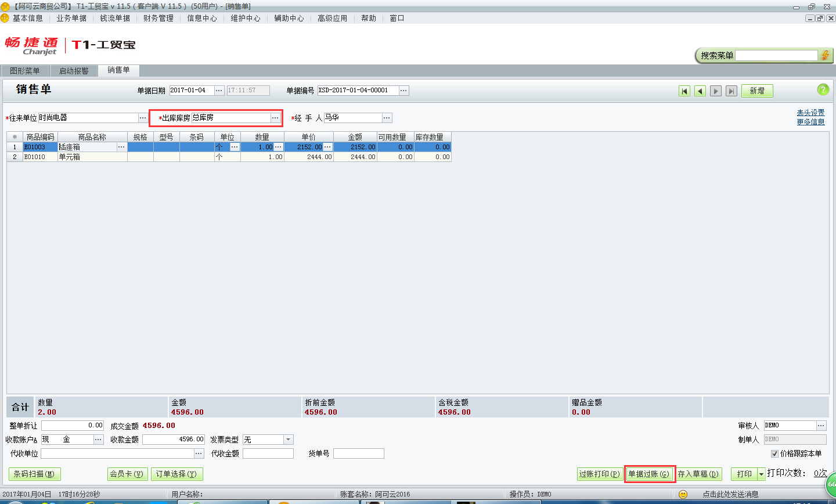Open the 业务单据 menu
836x504 pixels.
pos(71,18)
